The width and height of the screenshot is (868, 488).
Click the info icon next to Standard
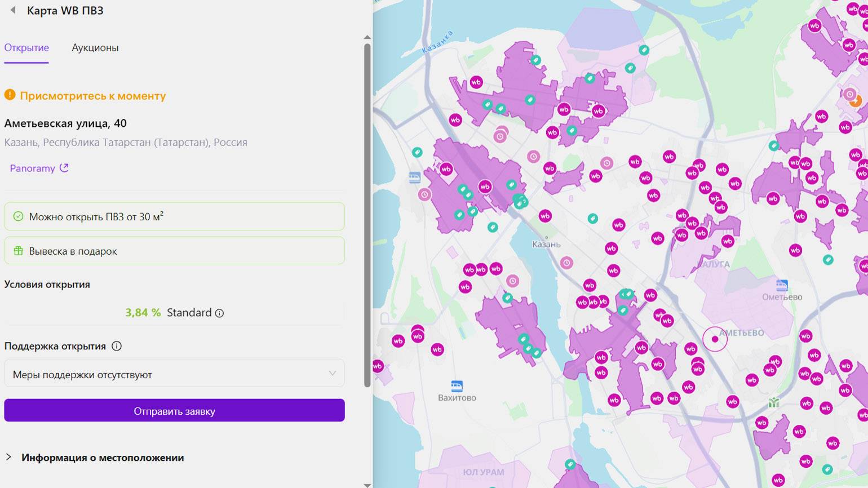220,313
